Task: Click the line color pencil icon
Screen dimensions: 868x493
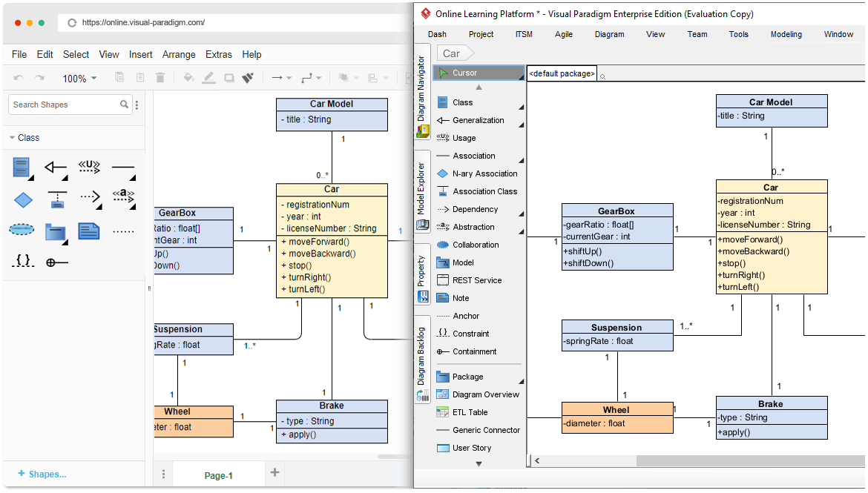Action: (208, 78)
